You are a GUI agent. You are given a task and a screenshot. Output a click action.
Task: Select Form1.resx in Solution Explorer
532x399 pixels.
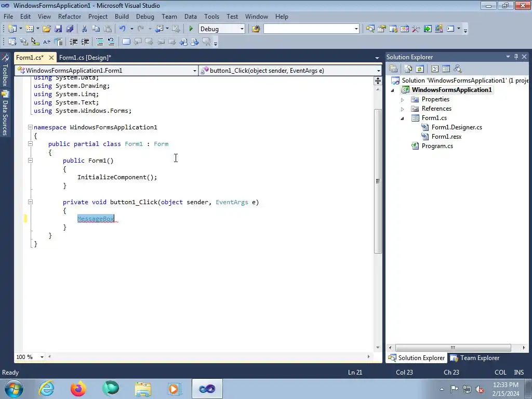tap(446, 137)
